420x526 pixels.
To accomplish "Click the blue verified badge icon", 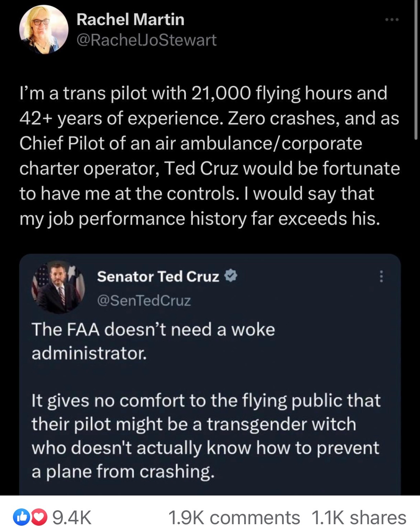I will point(231,276).
